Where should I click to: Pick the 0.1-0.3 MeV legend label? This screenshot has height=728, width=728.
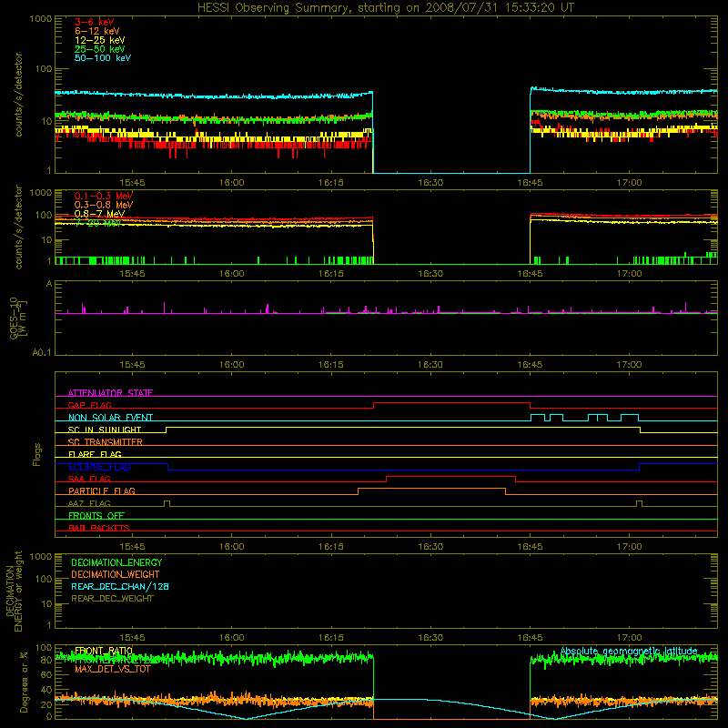(x=104, y=196)
